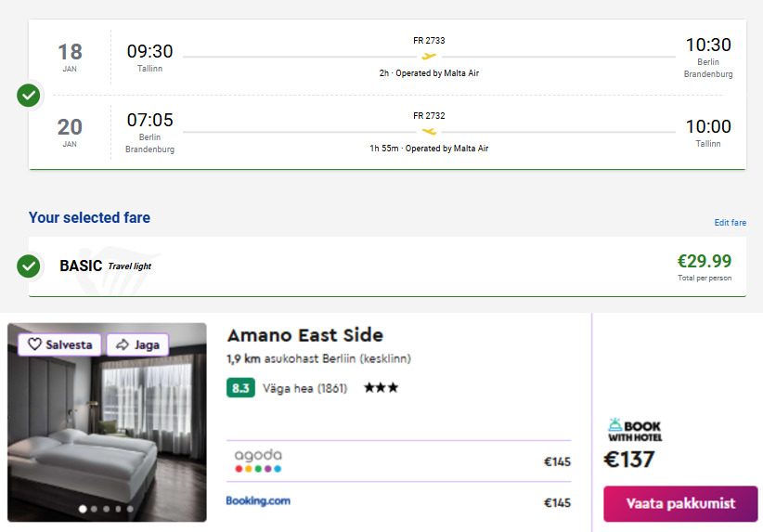Image resolution: width=763 pixels, height=532 pixels.
Task: Click the three-star hotel rating
Action: pos(381,387)
